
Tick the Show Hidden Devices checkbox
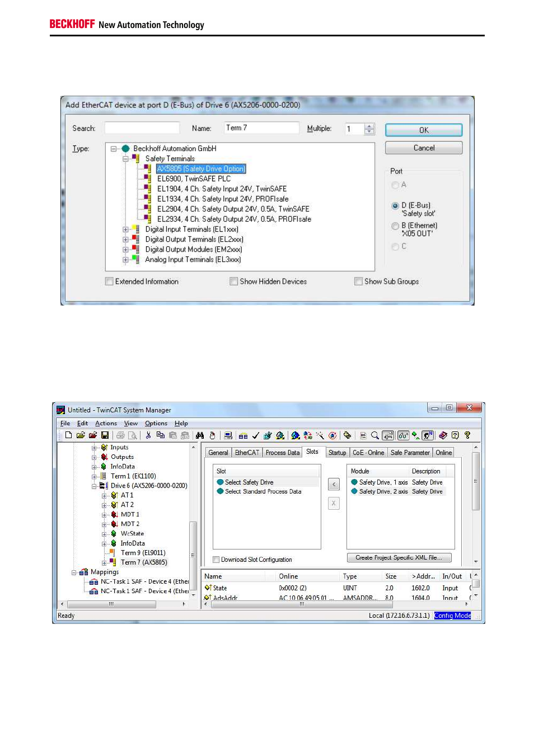click(234, 281)
